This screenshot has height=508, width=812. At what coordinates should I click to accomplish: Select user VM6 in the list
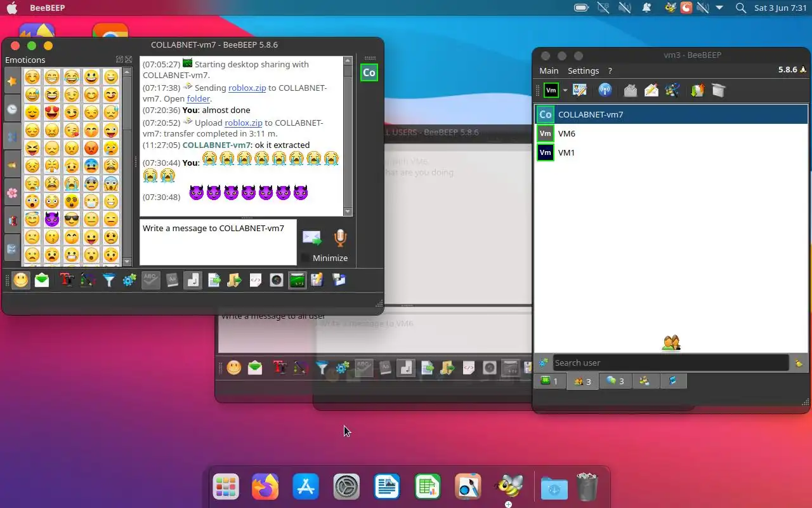tap(671, 133)
